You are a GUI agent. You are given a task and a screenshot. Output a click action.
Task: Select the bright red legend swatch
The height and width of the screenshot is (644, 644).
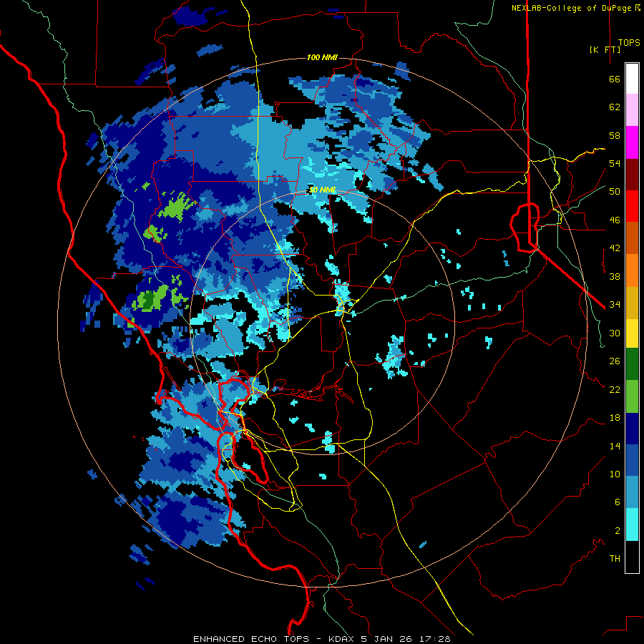click(632, 206)
